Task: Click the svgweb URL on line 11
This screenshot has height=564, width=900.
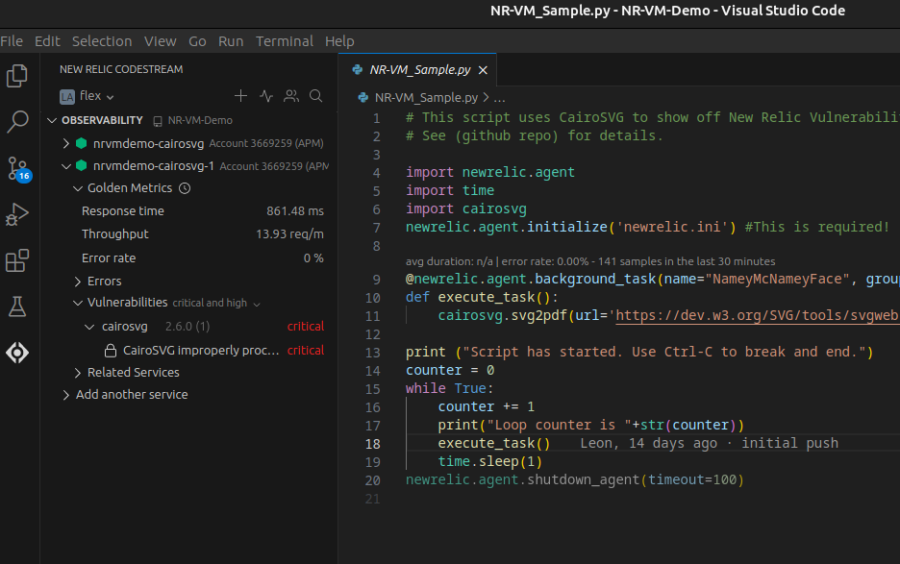Action: pyautogui.click(x=757, y=315)
